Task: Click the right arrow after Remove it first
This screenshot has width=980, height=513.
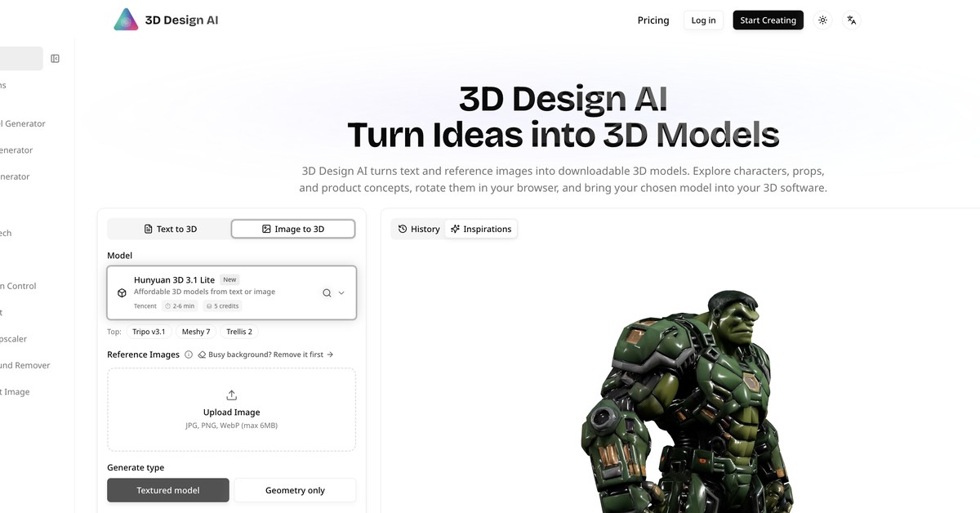Action: [330, 355]
